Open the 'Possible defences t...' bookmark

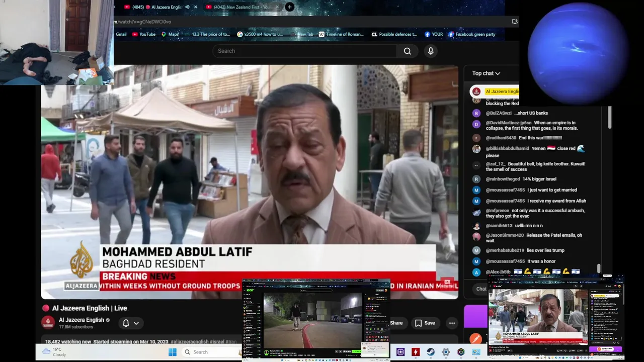coord(394,34)
